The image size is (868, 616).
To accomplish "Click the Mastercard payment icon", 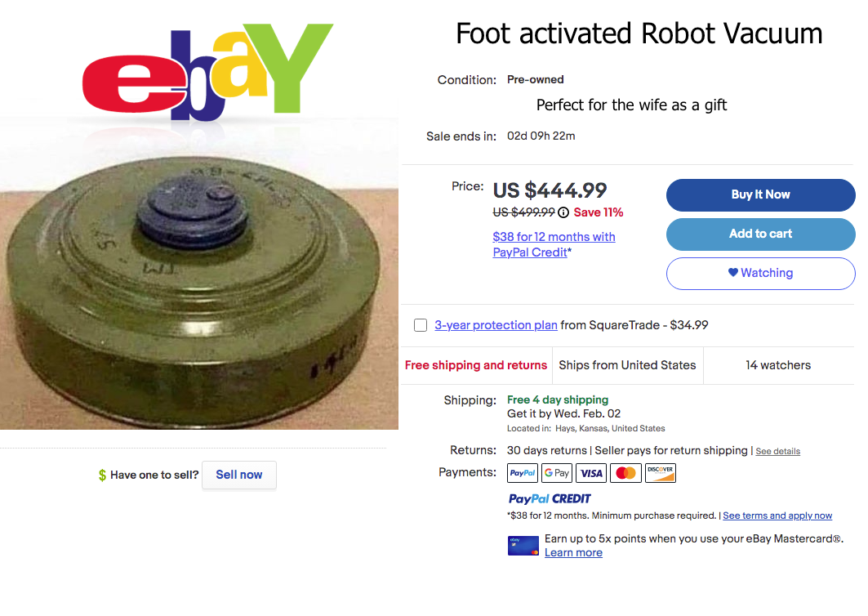I will pos(625,473).
